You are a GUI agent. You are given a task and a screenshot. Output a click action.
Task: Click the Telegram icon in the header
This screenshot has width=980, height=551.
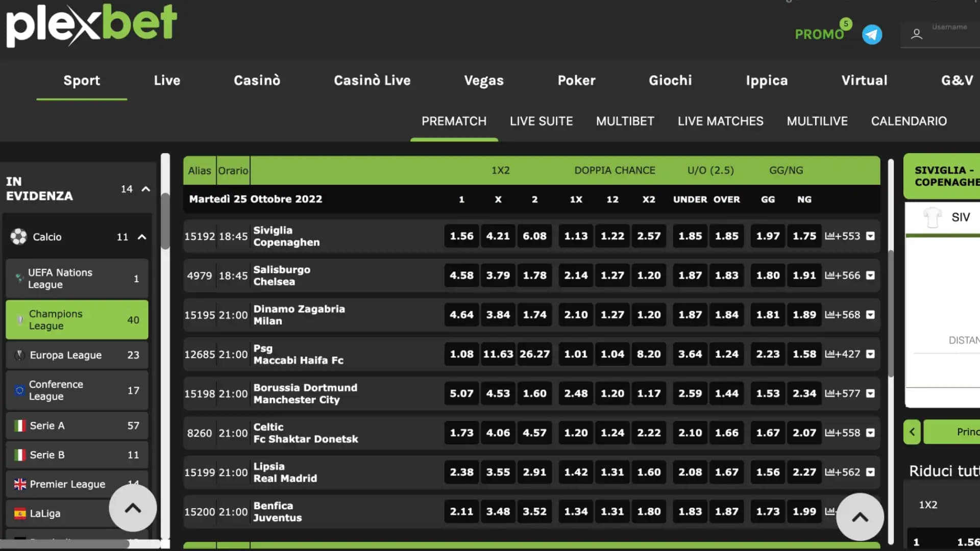click(x=872, y=34)
